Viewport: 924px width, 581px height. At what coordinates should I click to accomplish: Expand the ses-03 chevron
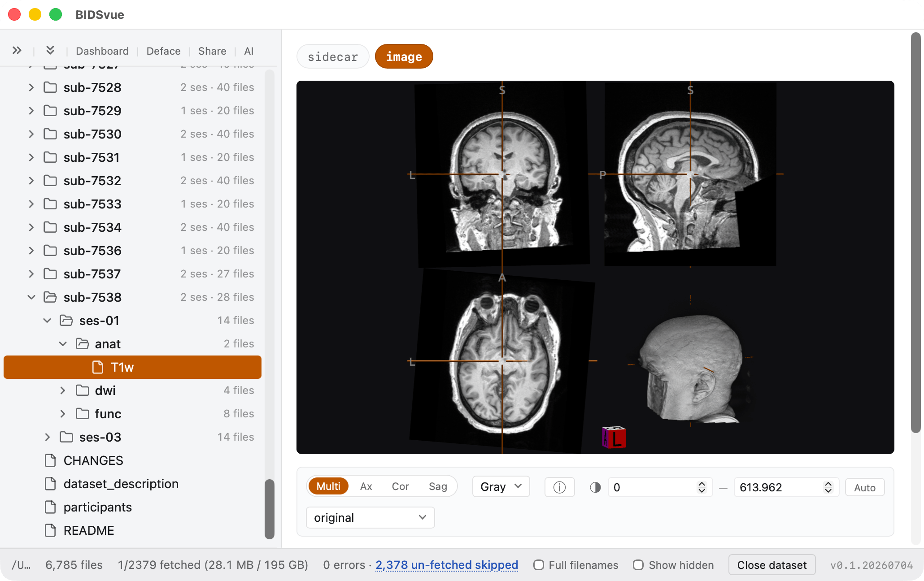click(x=47, y=437)
